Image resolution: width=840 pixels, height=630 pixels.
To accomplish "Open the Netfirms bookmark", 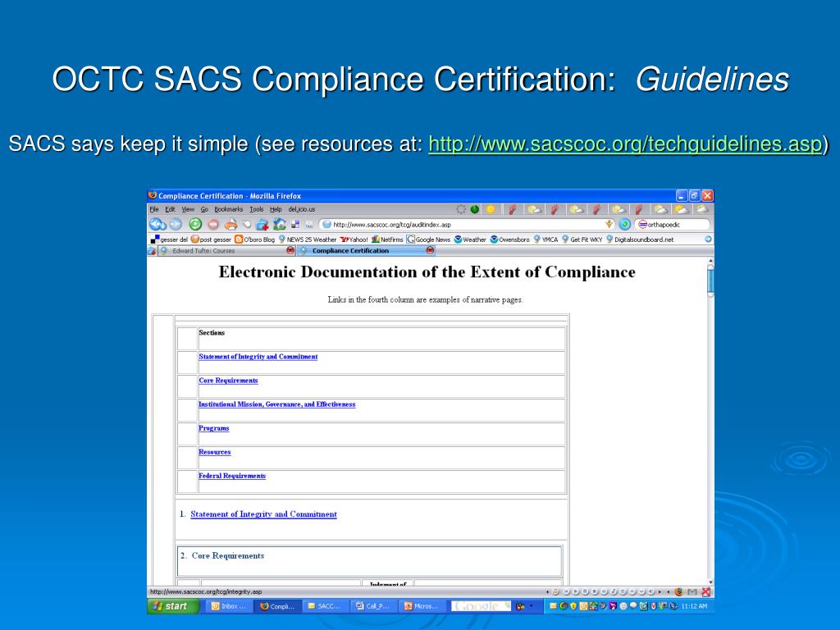I will coord(387,240).
